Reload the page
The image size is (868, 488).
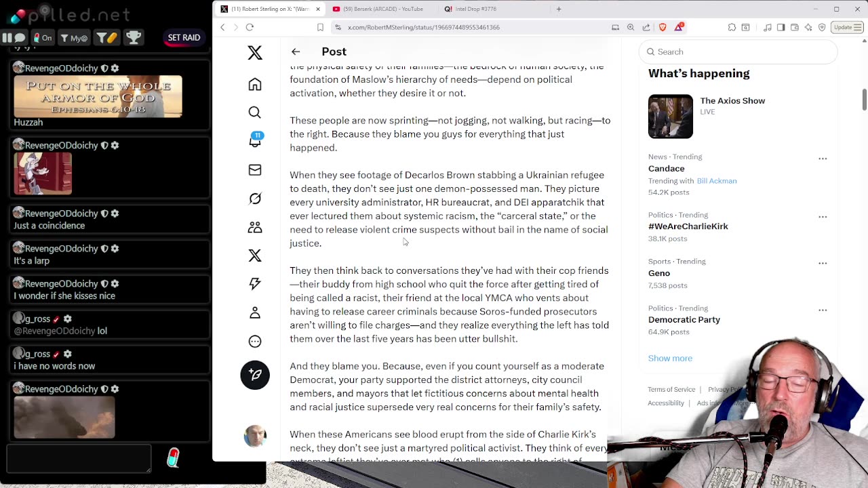tap(250, 27)
